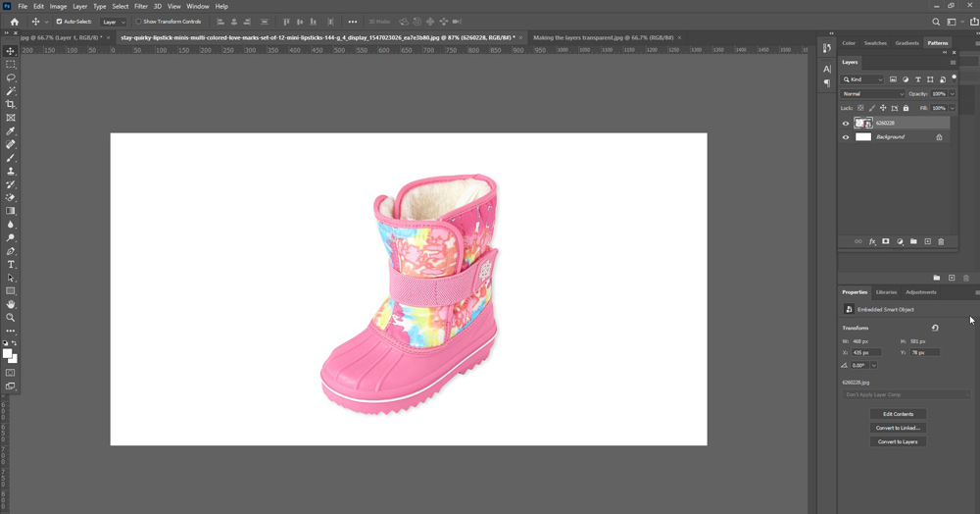
Task: Add a layer mask icon
Action: 886,241
